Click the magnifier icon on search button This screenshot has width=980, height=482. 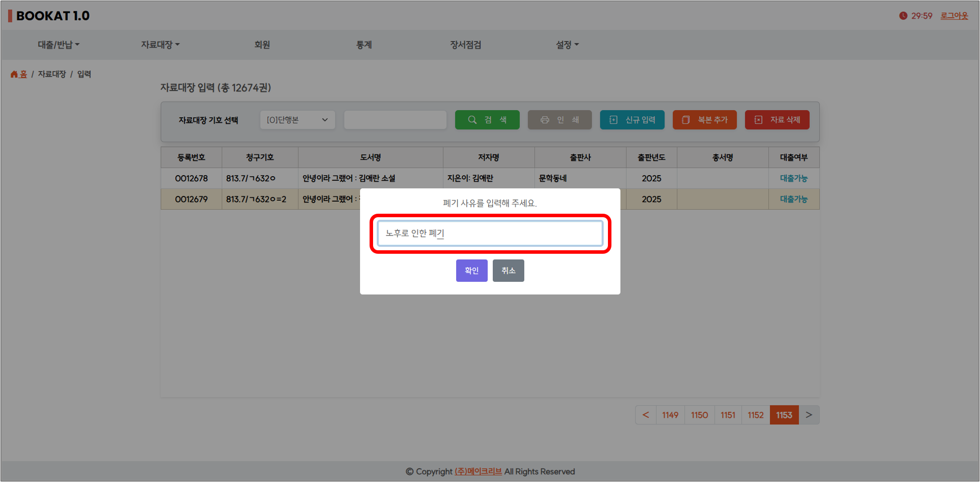pyautogui.click(x=472, y=120)
